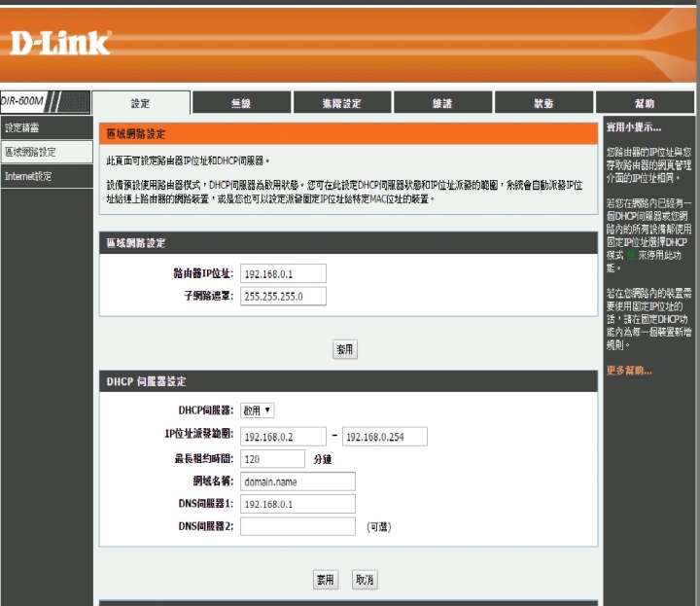Click the 子網路遮罩 input field
Image resolution: width=700 pixels, height=606 pixels.
point(283,296)
